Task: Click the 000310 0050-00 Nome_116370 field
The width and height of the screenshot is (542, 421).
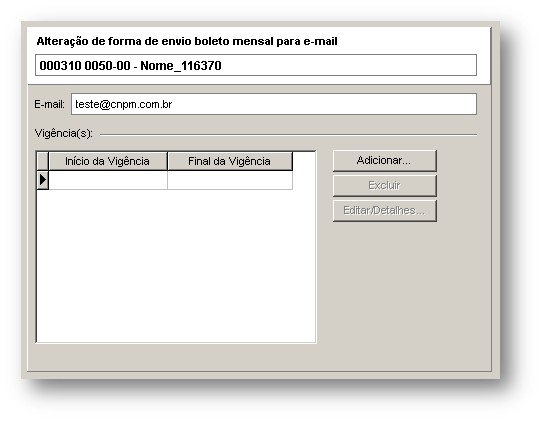Action: [x=256, y=65]
